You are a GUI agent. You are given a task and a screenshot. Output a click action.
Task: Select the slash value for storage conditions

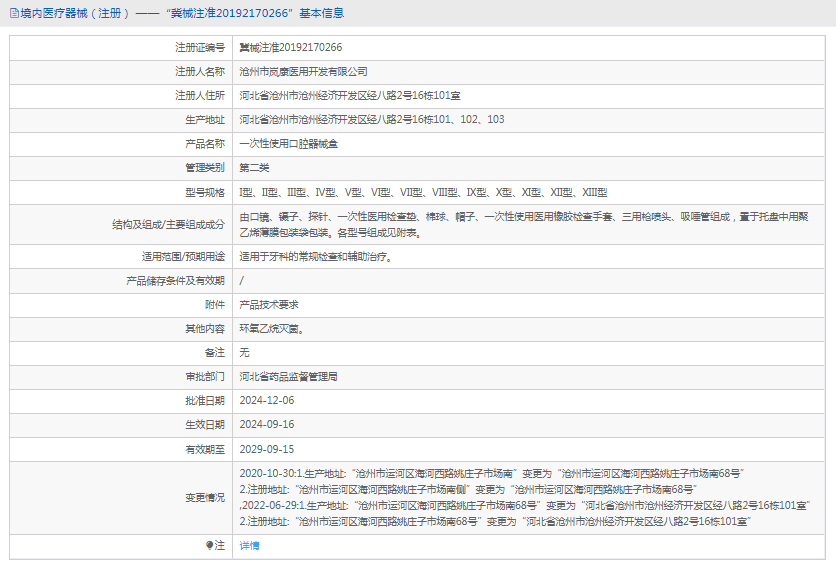click(242, 280)
